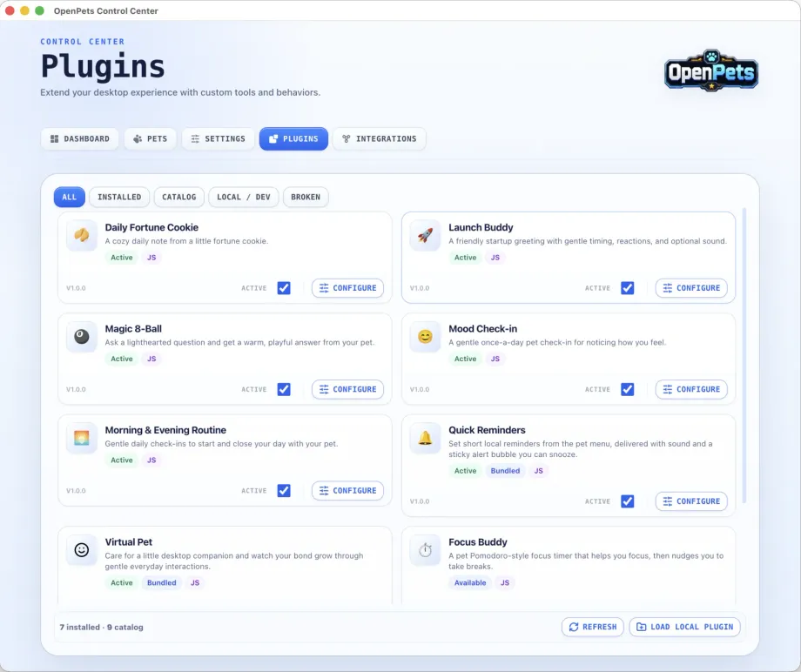Click the Plugins page heading

pyautogui.click(x=103, y=66)
